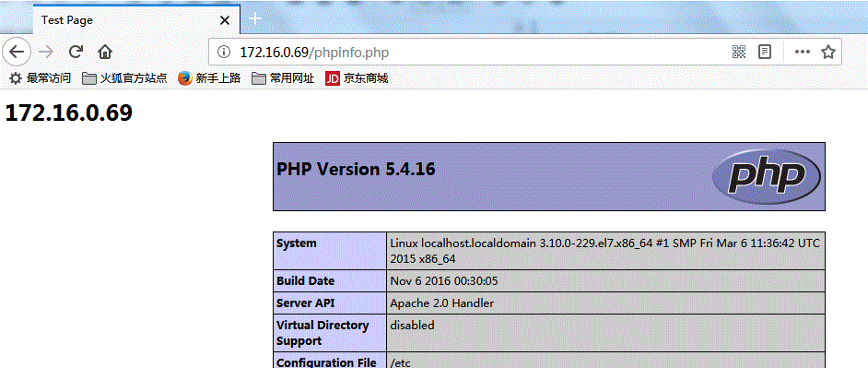The width and height of the screenshot is (868, 368).
Task: Click the PHP logo image
Action: click(x=767, y=177)
